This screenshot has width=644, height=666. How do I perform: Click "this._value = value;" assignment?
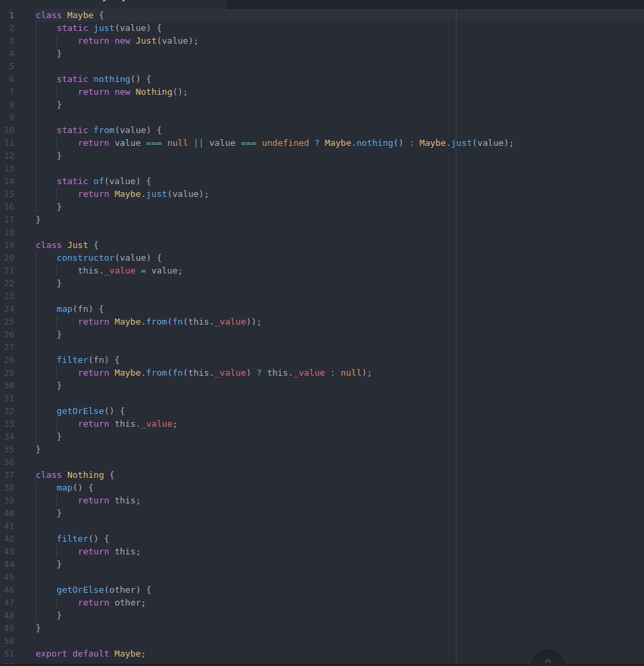130,271
